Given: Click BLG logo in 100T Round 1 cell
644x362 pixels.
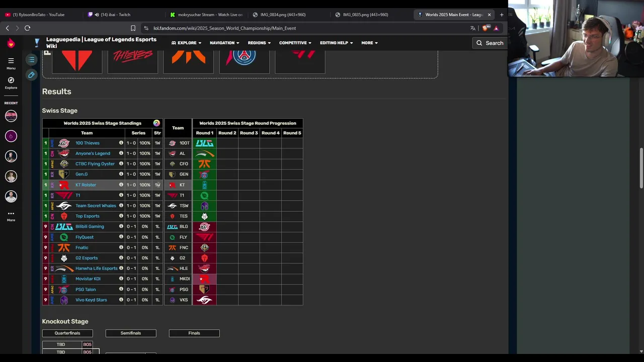Looking at the screenshot, I should click(x=204, y=143).
